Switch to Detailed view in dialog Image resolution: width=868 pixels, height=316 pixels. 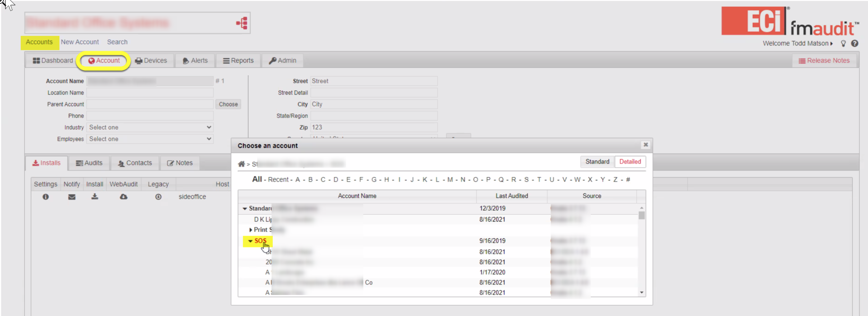pos(630,162)
